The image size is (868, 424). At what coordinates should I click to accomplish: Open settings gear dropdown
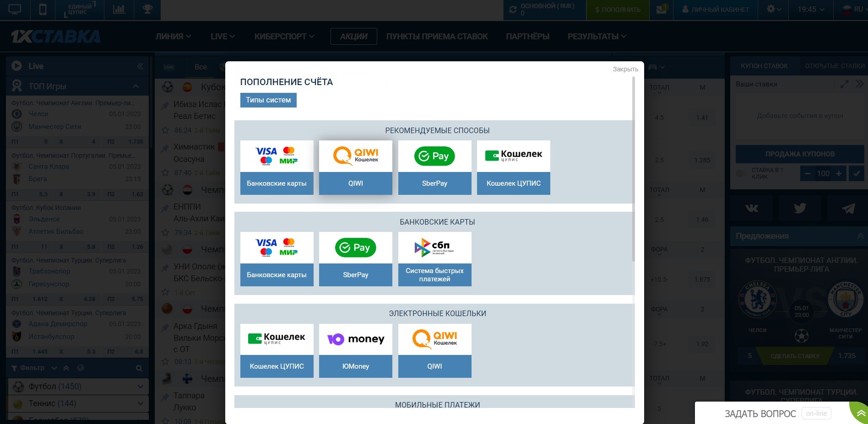pyautogui.click(x=774, y=10)
